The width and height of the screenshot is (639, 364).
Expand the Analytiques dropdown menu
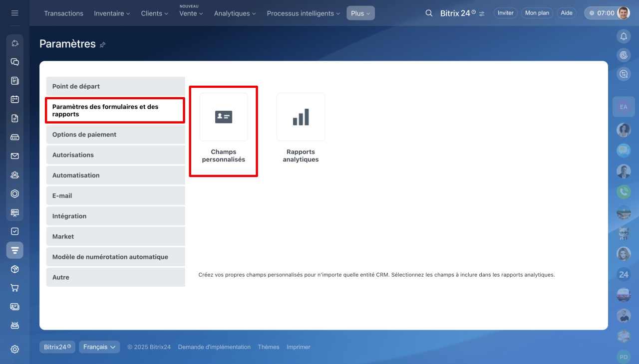point(235,13)
